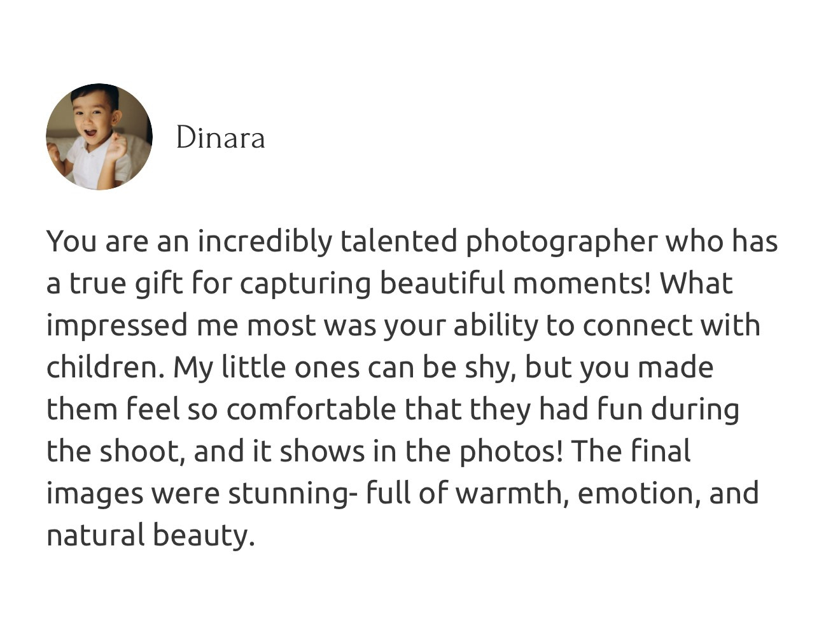Click Dinara's circular profile photo

pos(99,137)
